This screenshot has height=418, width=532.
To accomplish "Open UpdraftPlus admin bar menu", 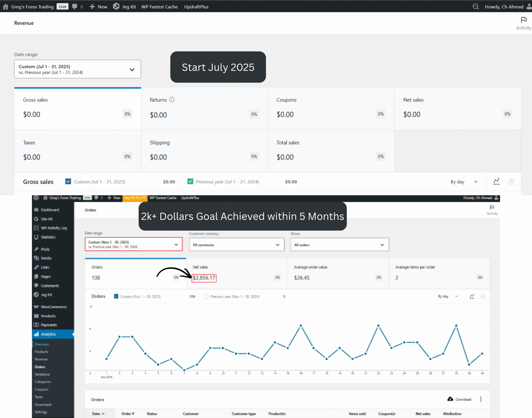I will [x=196, y=7].
